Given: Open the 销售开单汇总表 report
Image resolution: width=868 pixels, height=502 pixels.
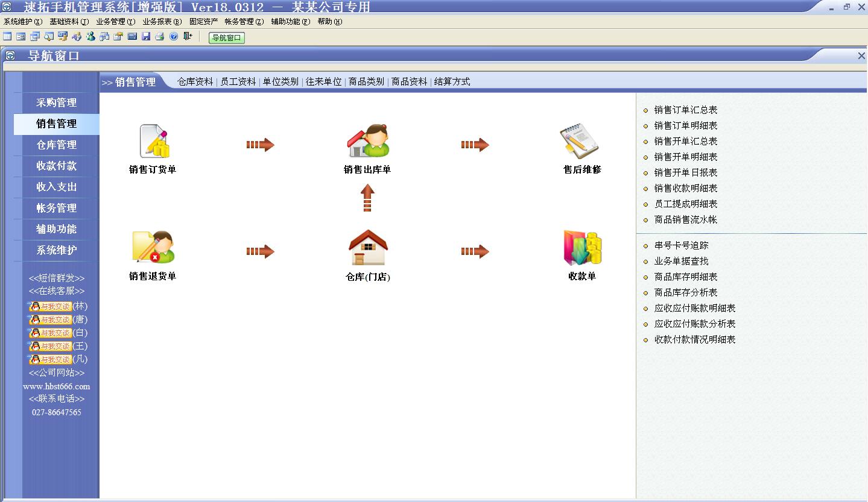Looking at the screenshot, I should tap(686, 141).
